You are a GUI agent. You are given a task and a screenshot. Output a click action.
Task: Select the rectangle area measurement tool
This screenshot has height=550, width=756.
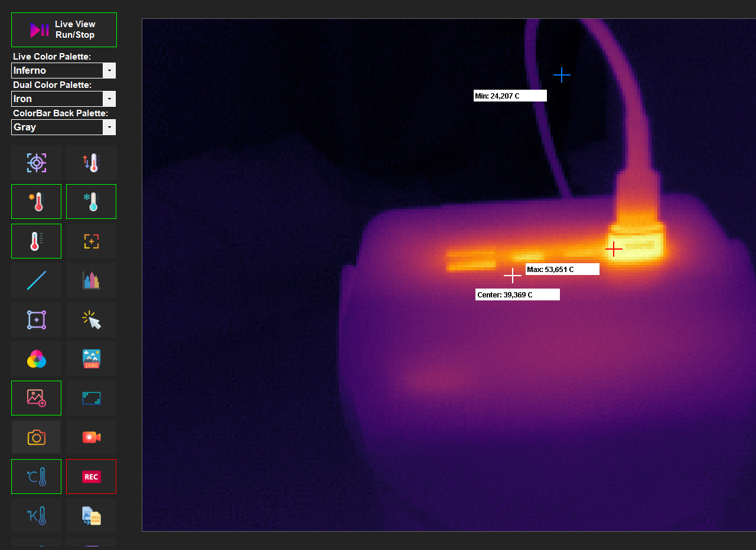click(x=37, y=319)
